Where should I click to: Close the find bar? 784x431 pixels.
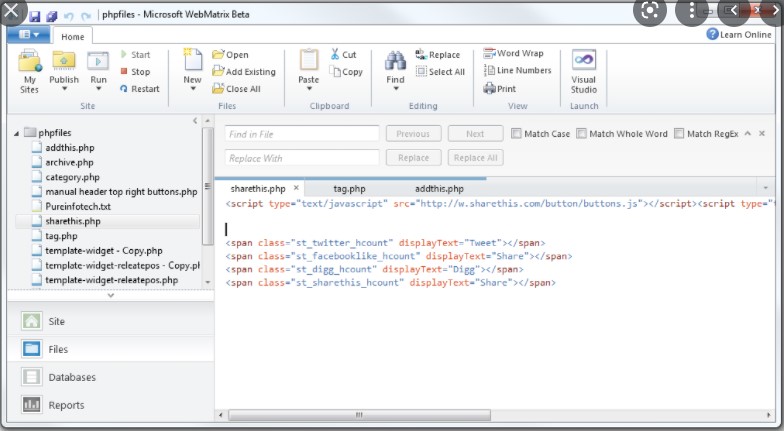(762, 133)
